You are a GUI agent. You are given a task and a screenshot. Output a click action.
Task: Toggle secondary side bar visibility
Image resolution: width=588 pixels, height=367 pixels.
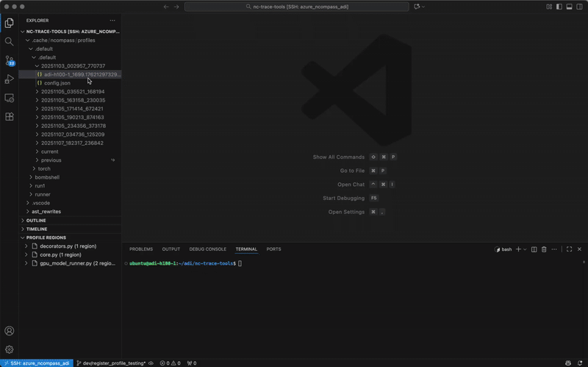(x=579, y=7)
